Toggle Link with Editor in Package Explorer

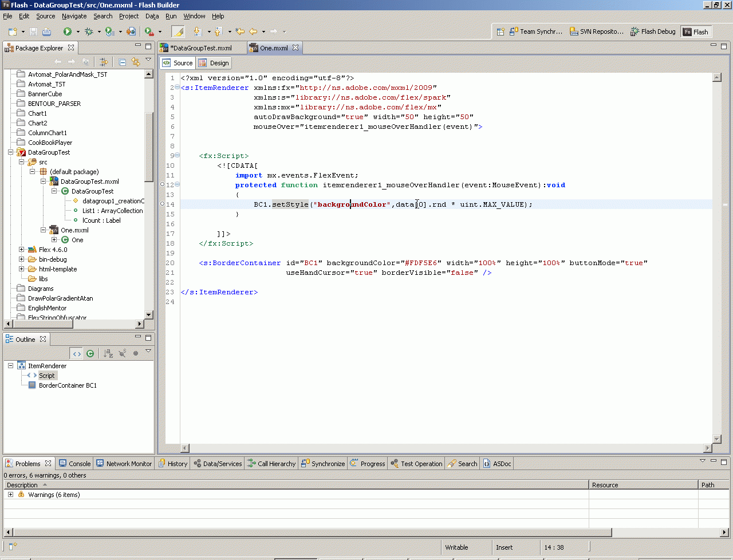click(x=136, y=62)
